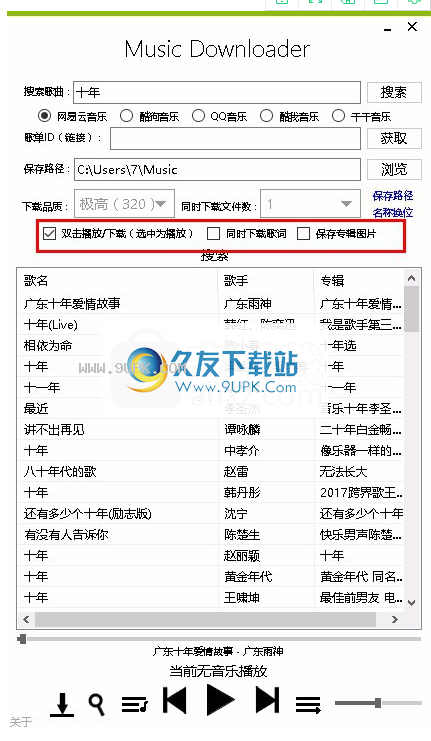Select song 相依为命
Screen dimensions: 431x741
[x=48, y=345]
